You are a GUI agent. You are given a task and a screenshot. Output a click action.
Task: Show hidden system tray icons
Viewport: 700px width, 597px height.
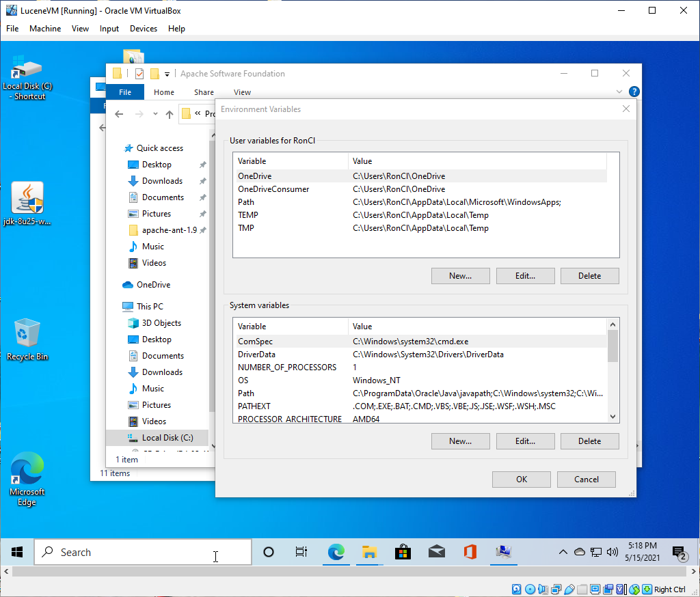tap(563, 552)
